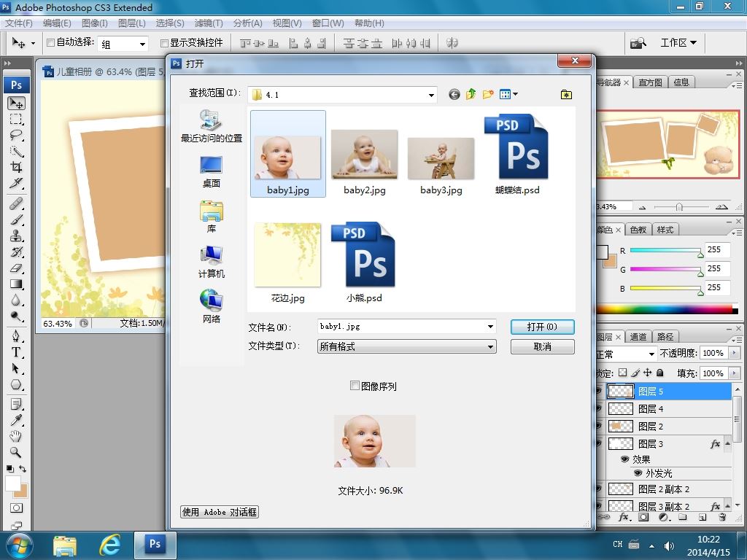Create new folder in Open dialog

(487, 94)
